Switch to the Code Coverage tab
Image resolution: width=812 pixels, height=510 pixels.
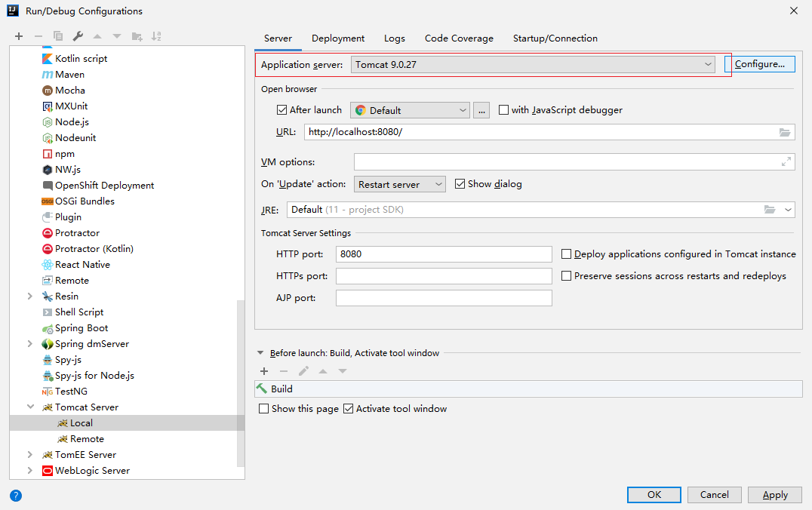[x=459, y=38]
